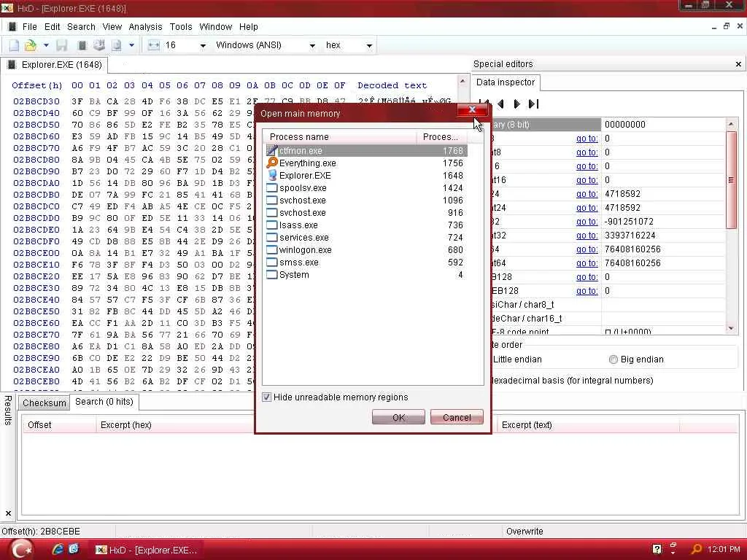Click the 'go to:' link in the EB128 row
The image size is (747, 560).
(x=587, y=290)
